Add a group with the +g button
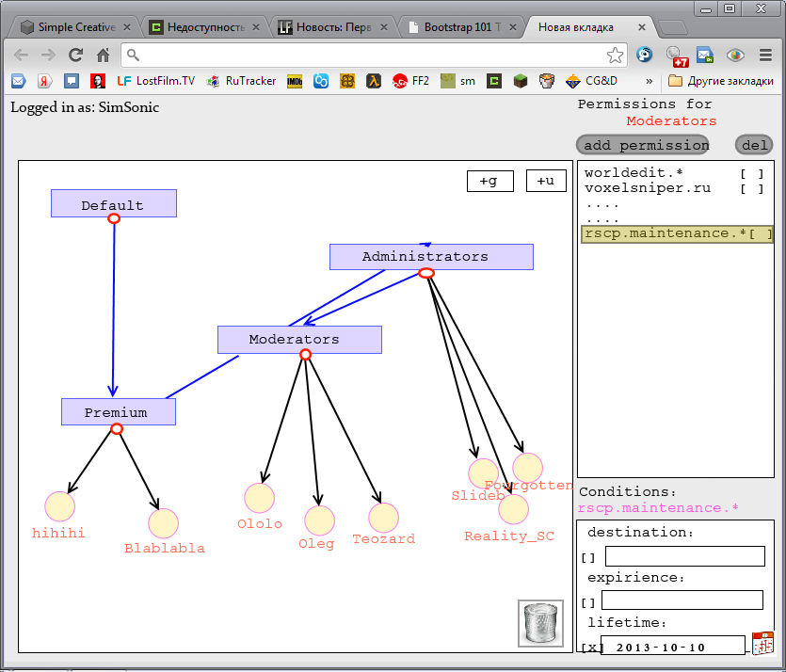 tap(489, 181)
